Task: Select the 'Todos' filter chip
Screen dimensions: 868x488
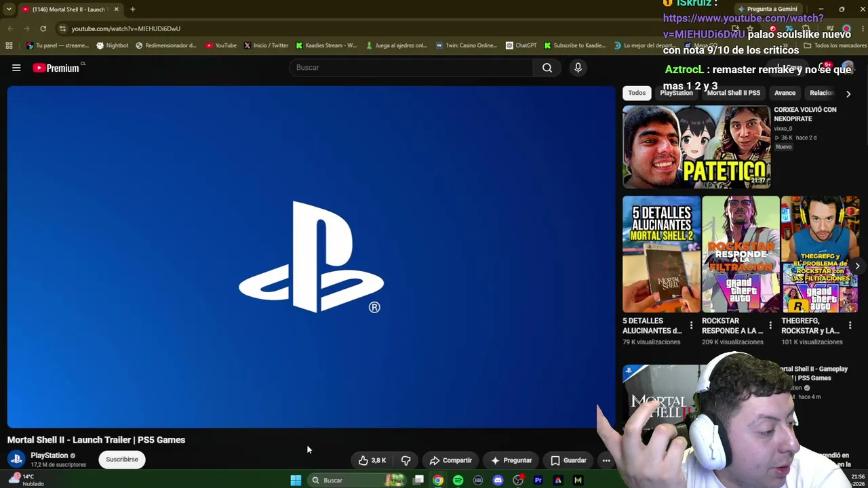Action: point(637,93)
